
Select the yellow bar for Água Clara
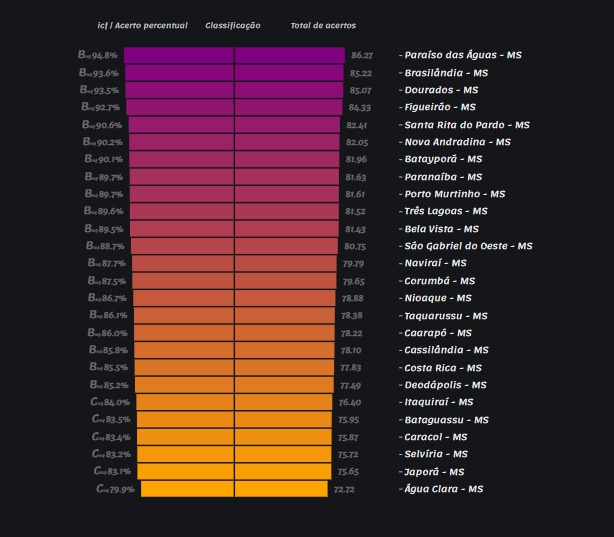pos(234,489)
